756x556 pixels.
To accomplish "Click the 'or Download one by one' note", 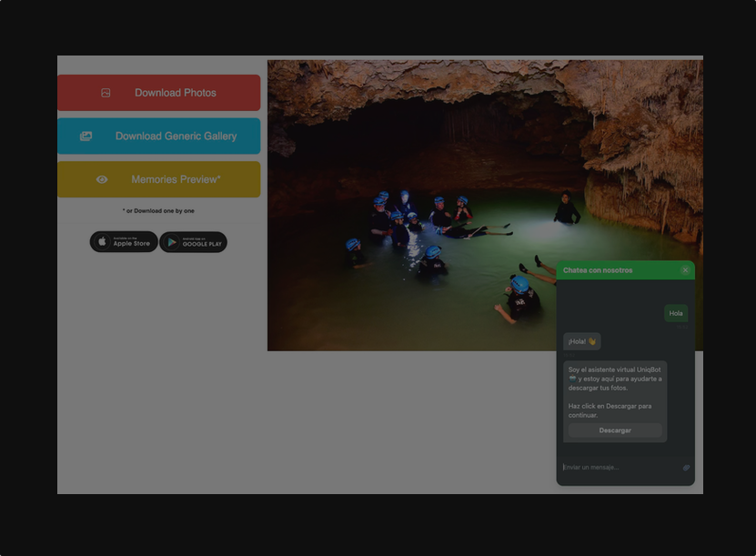I will click(x=158, y=211).
